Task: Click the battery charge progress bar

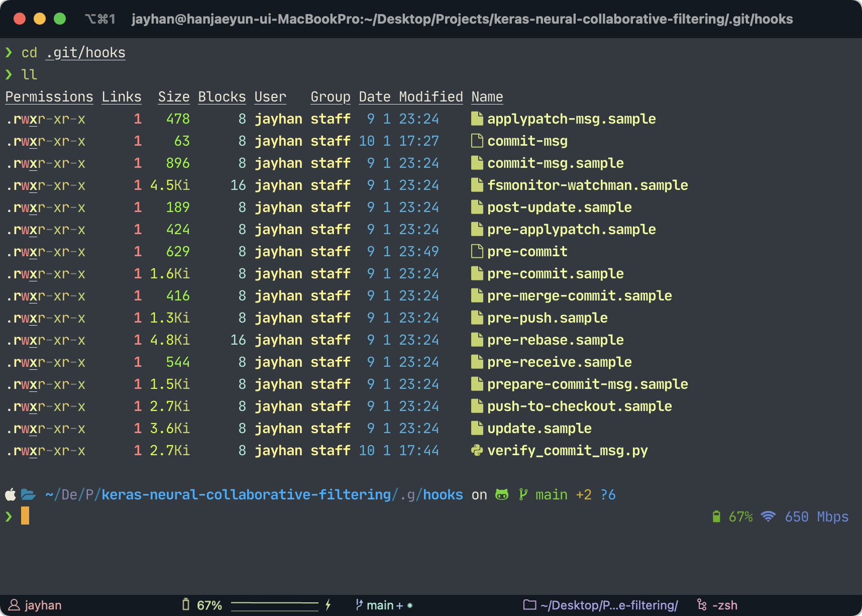Action: click(x=274, y=605)
